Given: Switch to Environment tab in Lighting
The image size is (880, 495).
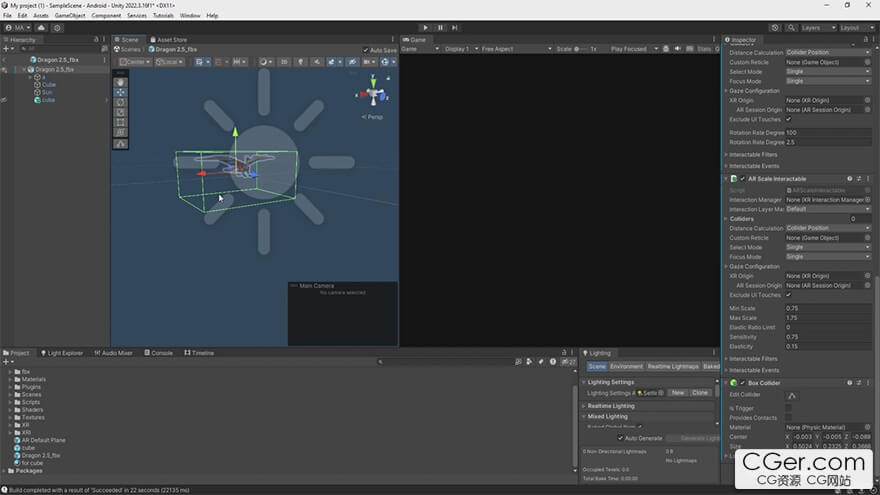Looking at the screenshot, I should (x=626, y=366).
